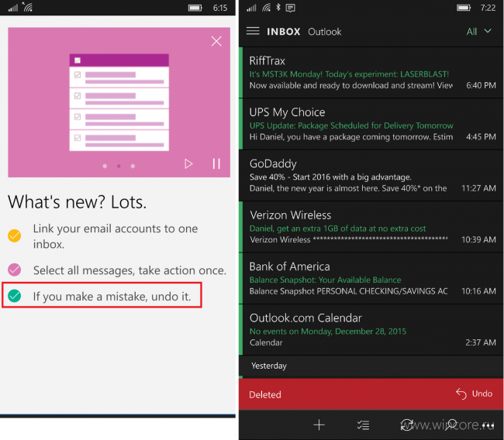This screenshot has width=504, height=440.
Task: Collapse the Yesterday group header
Action: click(371, 366)
